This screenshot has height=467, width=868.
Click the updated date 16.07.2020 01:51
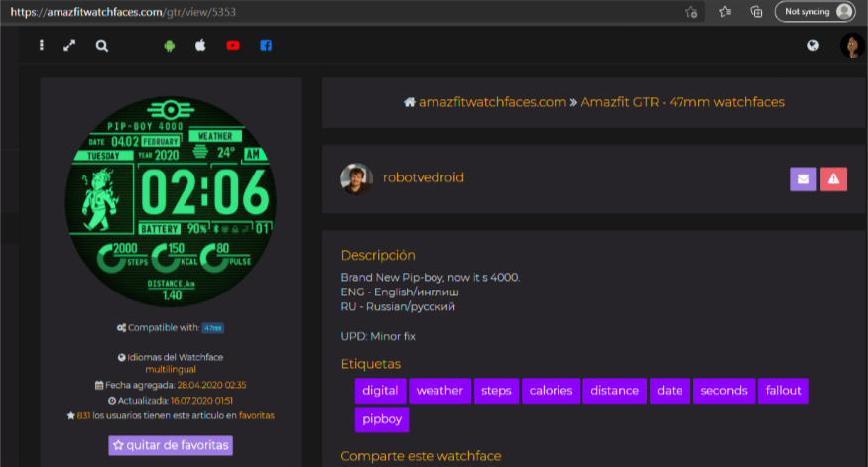pyautogui.click(x=201, y=400)
